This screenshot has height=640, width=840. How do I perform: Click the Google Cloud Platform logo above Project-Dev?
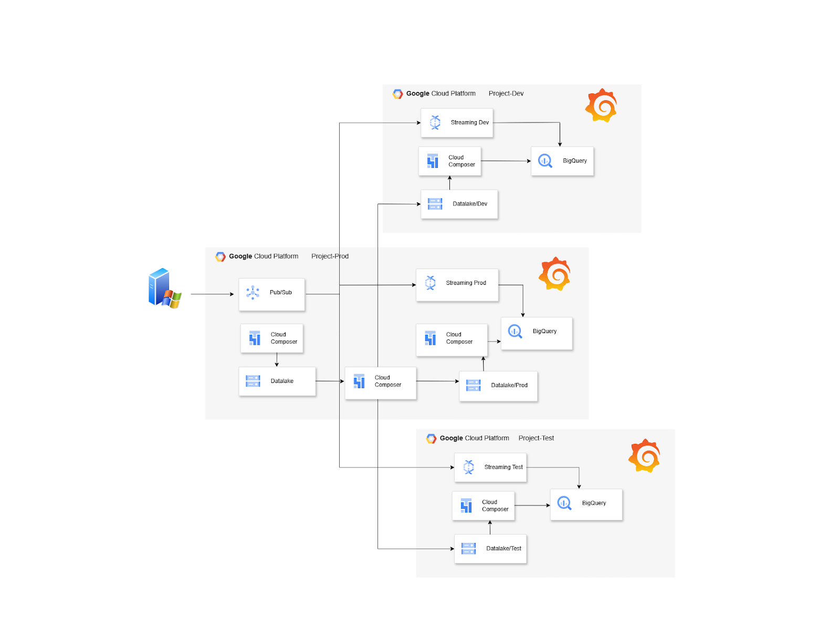(x=397, y=93)
